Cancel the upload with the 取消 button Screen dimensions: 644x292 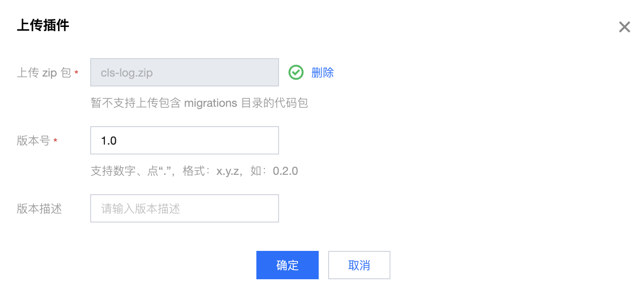point(359,265)
